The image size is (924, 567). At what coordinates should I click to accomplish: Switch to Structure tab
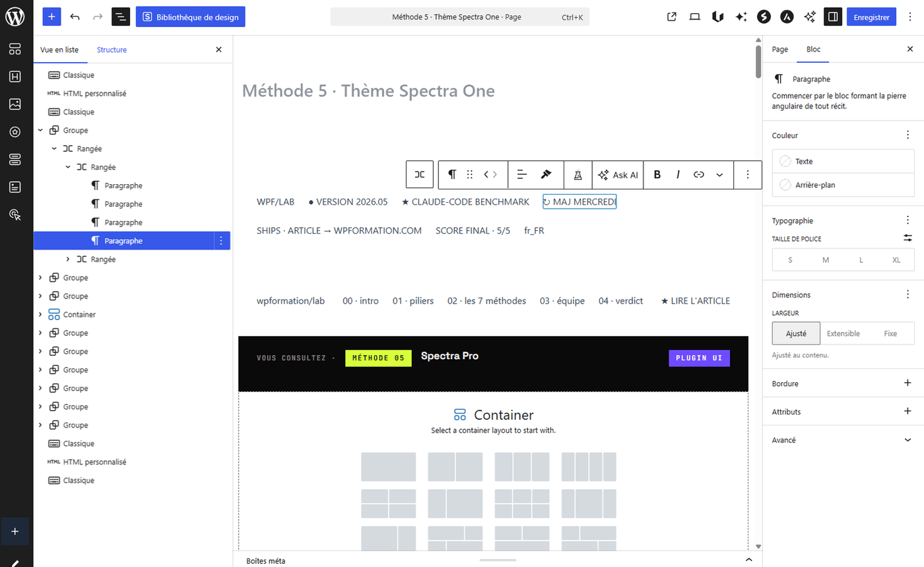click(112, 50)
